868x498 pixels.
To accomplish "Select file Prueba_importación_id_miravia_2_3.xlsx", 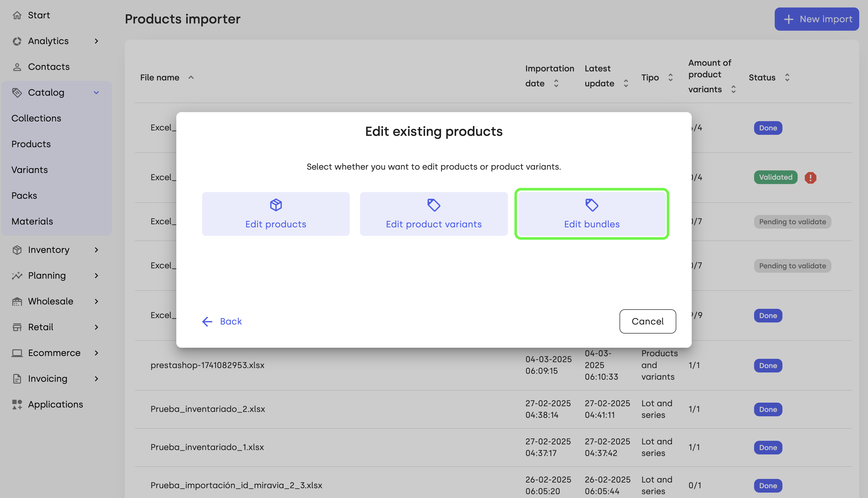I will click(x=236, y=485).
